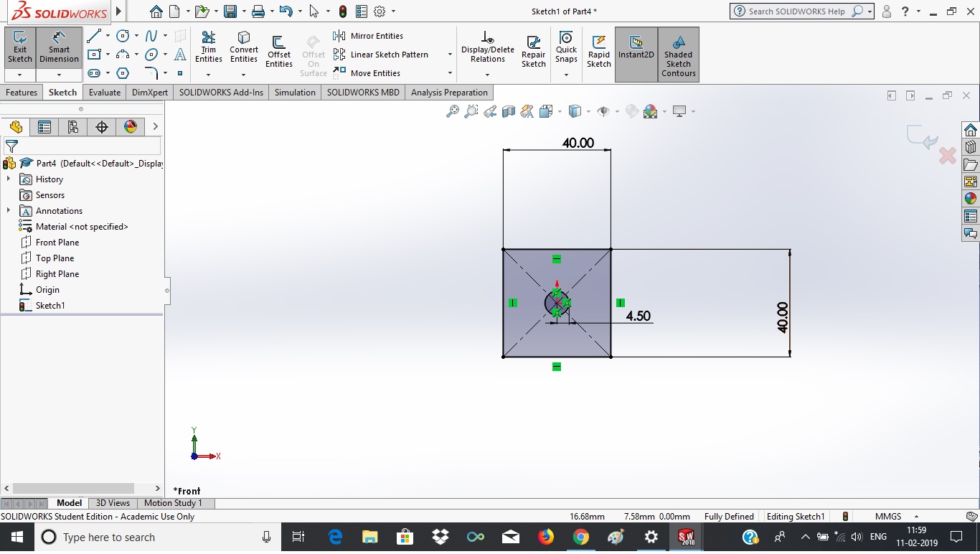980x554 pixels.
Task: Open the SOLIDWORKS Add-Ins tab
Action: (x=221, y=93)
